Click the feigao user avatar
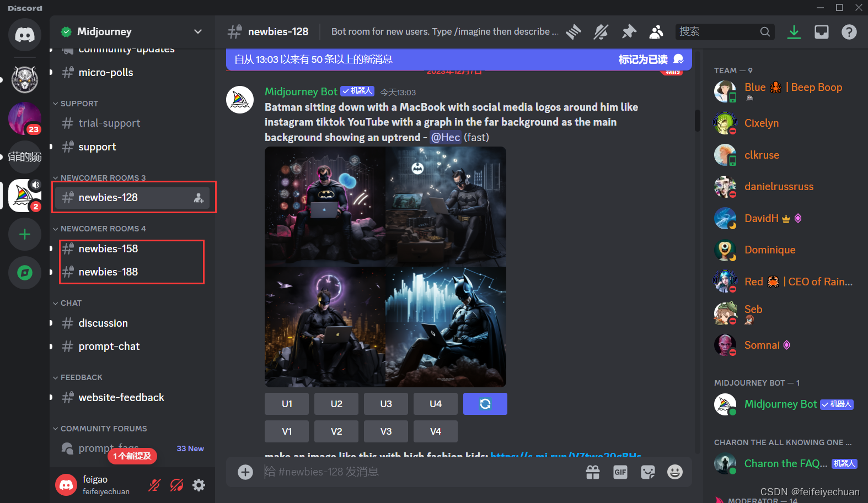 point(66,485)
